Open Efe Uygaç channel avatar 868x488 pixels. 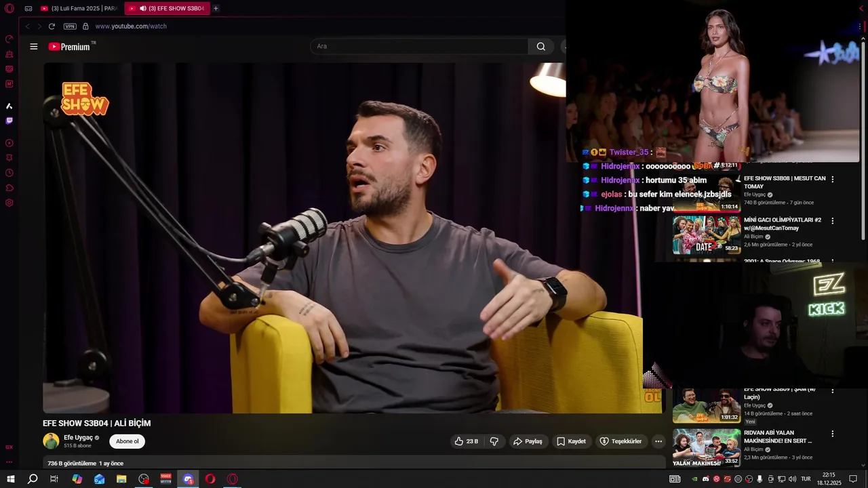click(51, 441)
